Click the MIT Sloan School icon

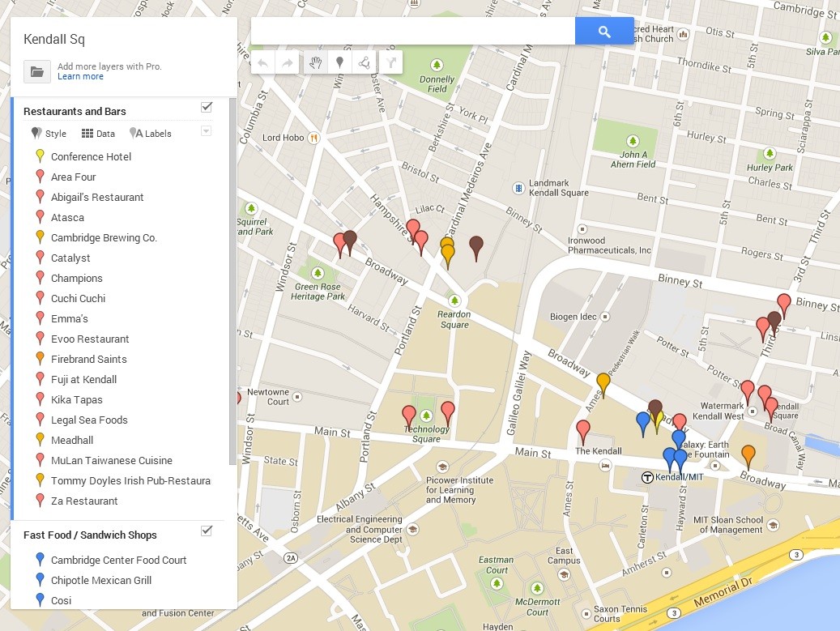tap(773, 525)
